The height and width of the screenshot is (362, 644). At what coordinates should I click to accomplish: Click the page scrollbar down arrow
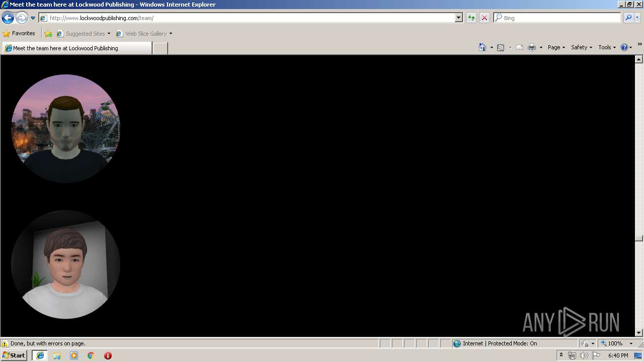coord(639,332)
